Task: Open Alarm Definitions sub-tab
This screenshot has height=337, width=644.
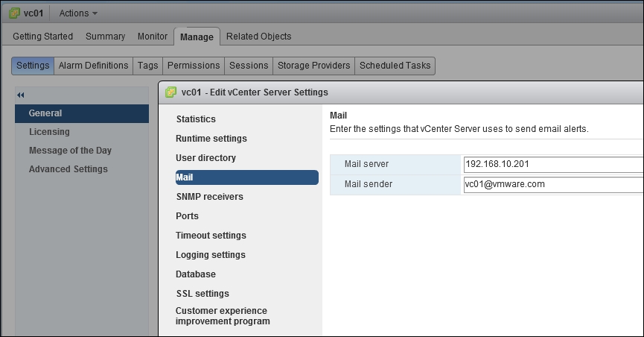Action: pos(93,66)
